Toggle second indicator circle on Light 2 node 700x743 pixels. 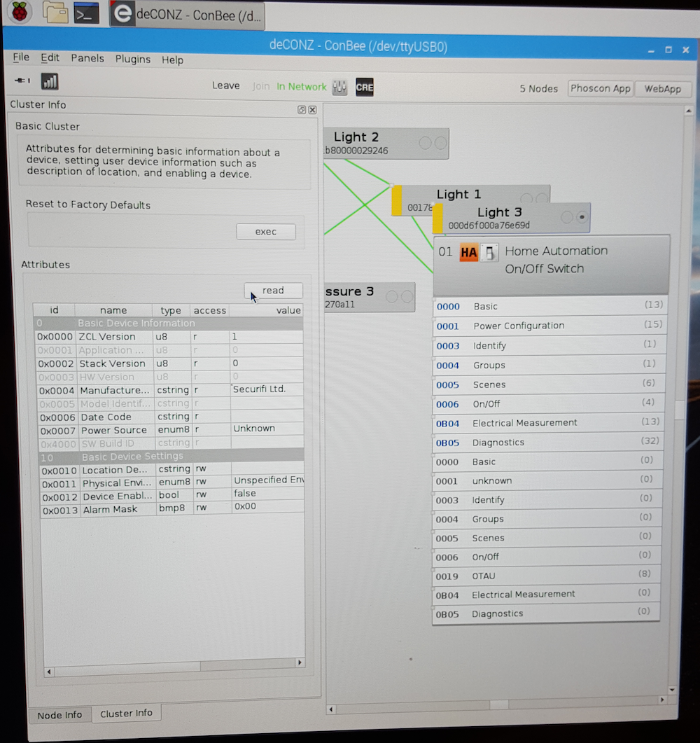click(441, 143)
